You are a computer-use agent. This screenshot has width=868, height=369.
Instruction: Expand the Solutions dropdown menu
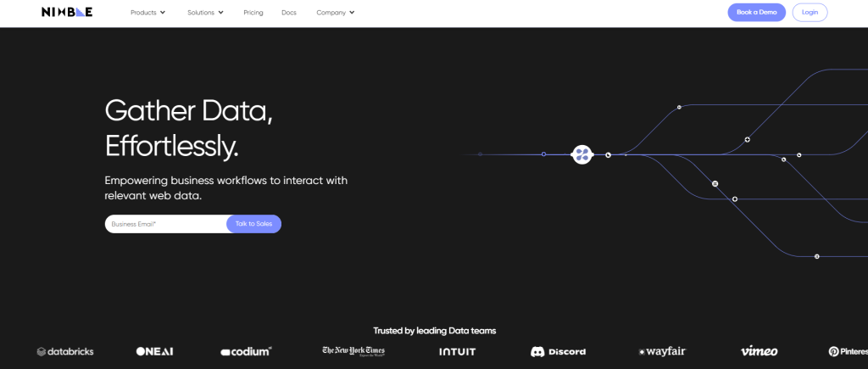click(205, 13)
